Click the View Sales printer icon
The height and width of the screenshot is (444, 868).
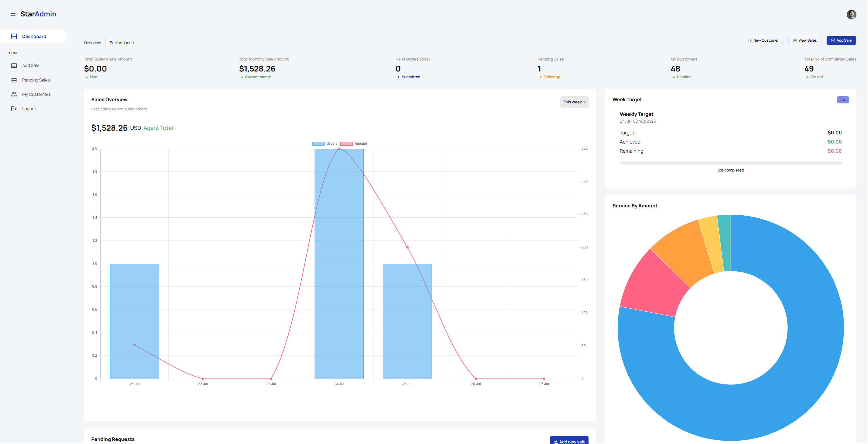tap(794, 40)
